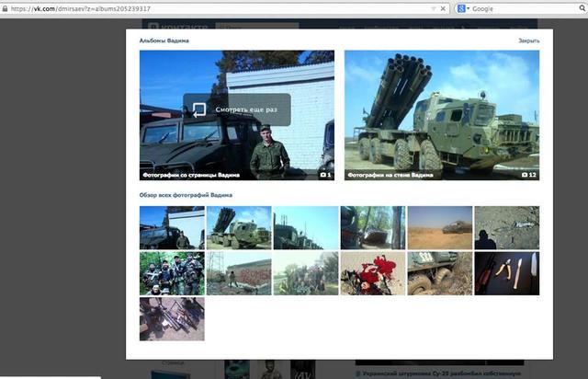Viewport: 588px width, 379px height.
Task: Open the group of soldiers photo thumbnail
Action: click(x=172, y=272)
